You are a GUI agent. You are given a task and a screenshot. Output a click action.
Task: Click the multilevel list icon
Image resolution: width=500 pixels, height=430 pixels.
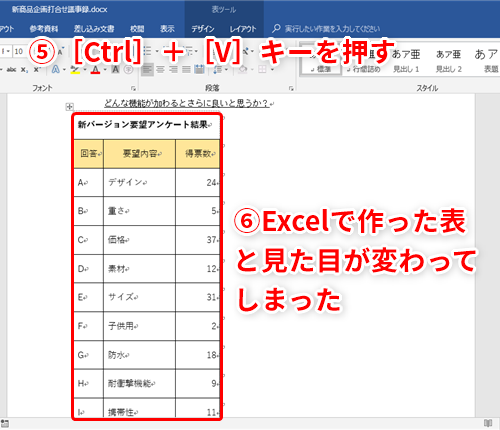(188, 51)
